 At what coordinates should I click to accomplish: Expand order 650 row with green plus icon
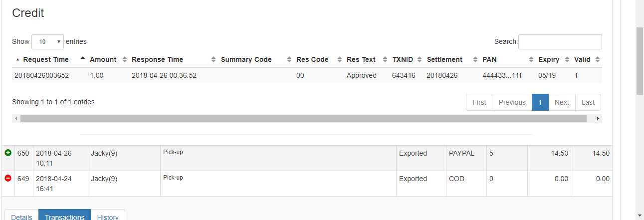point(8,153)
